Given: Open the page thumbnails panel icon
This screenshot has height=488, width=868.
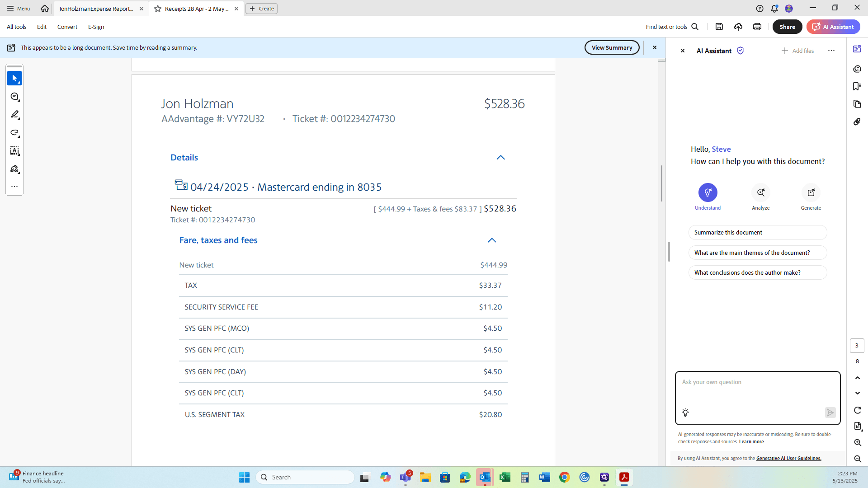Looking at the screenshot, I should 857,104.
